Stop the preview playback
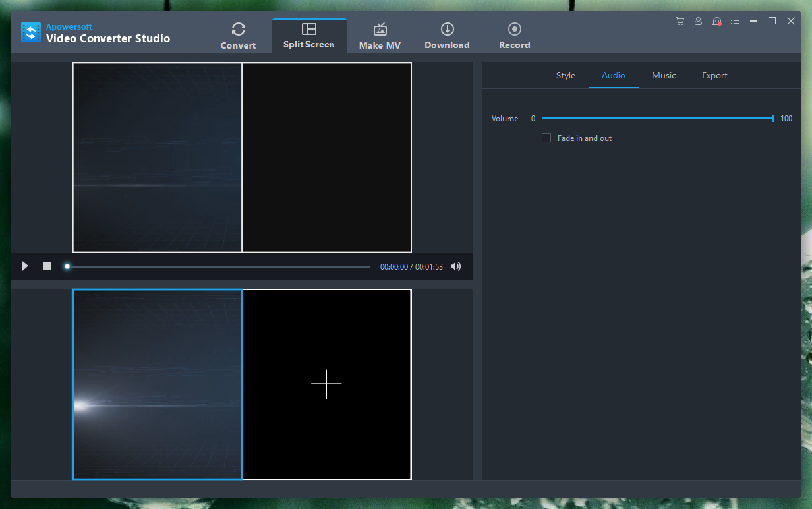Image resolution: width=812 pixels, height=509 pixels. (x=47, y=266)
